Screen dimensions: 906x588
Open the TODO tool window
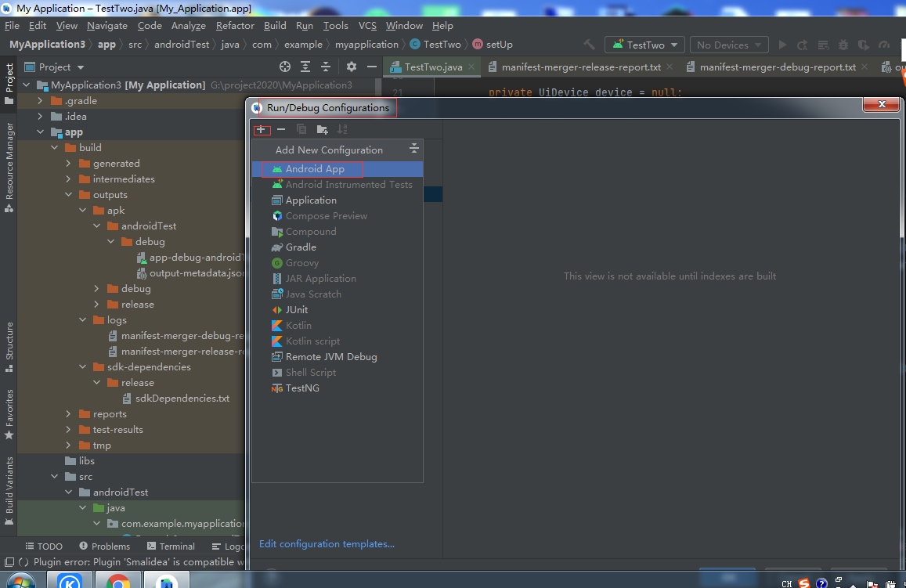tap(44, 546)
